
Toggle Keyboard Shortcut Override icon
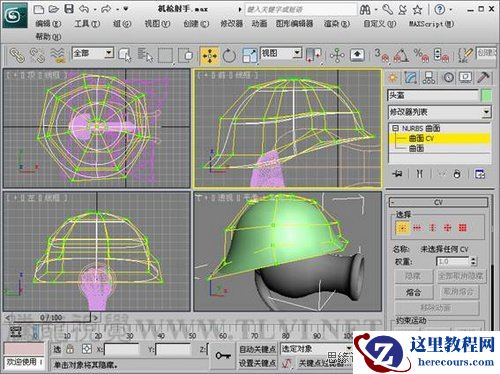click(x=357, y=55)
